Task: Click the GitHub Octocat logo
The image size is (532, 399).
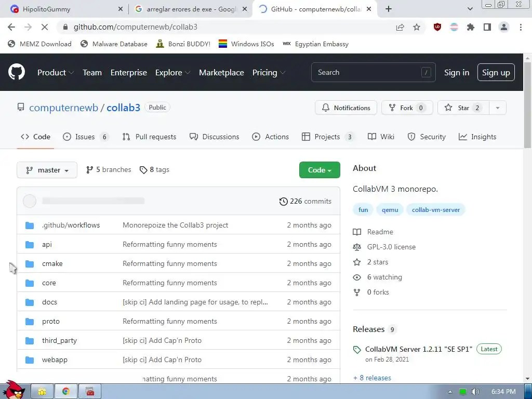Action: click(x=16, y=72)
